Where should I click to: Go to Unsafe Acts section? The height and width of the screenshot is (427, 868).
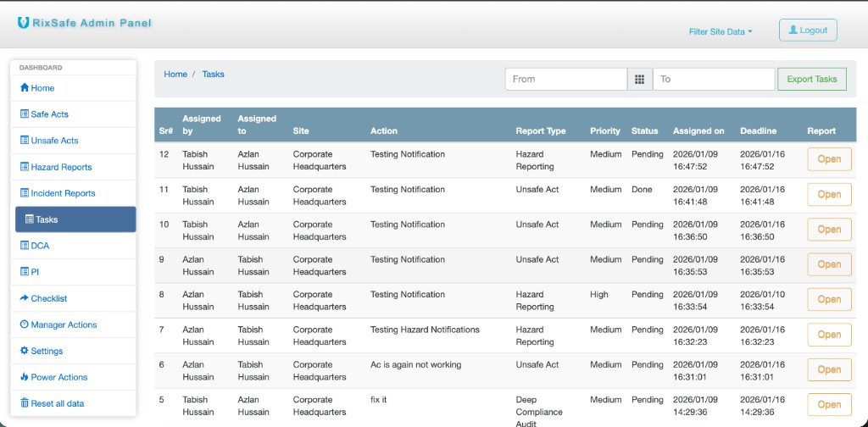pos(73,141)
